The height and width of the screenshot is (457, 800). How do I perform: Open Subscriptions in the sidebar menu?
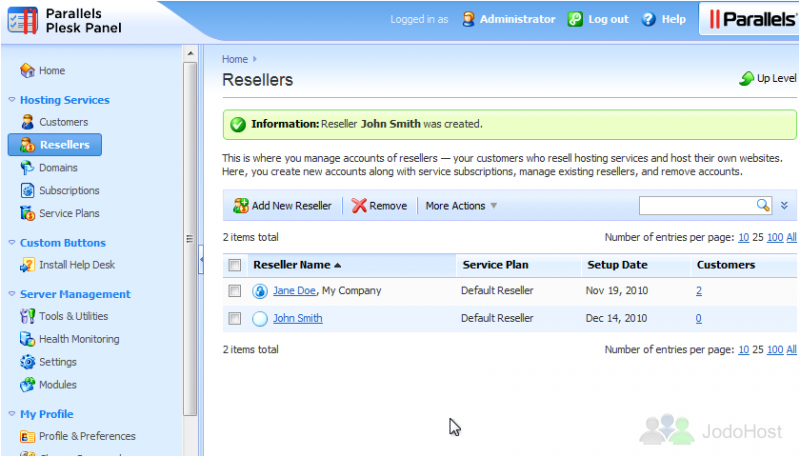[x=69, y=190]
